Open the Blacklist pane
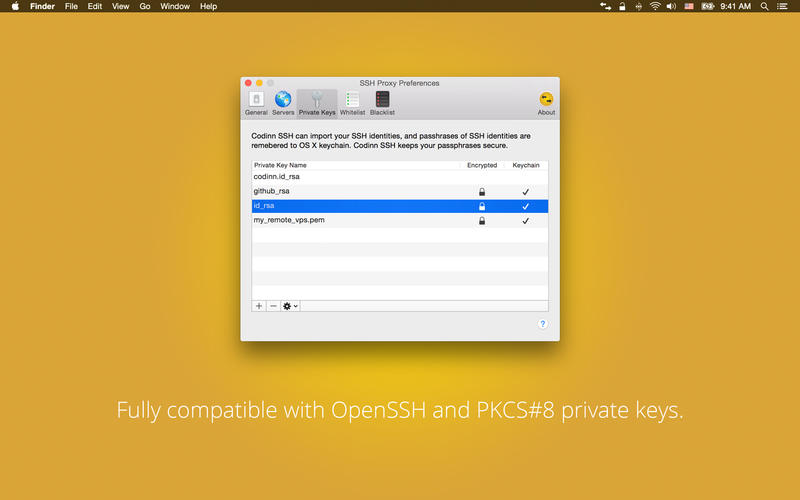This screenshot has width=800, height=500. (382, 102)
